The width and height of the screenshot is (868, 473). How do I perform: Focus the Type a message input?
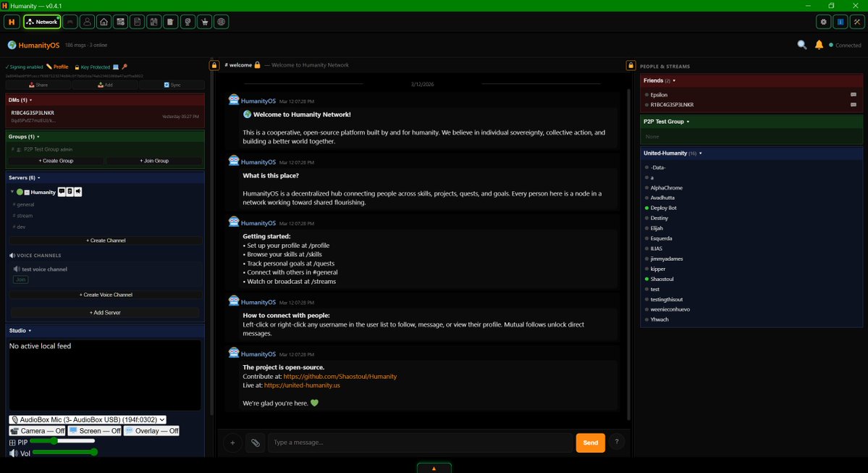(x=421, y=443)
